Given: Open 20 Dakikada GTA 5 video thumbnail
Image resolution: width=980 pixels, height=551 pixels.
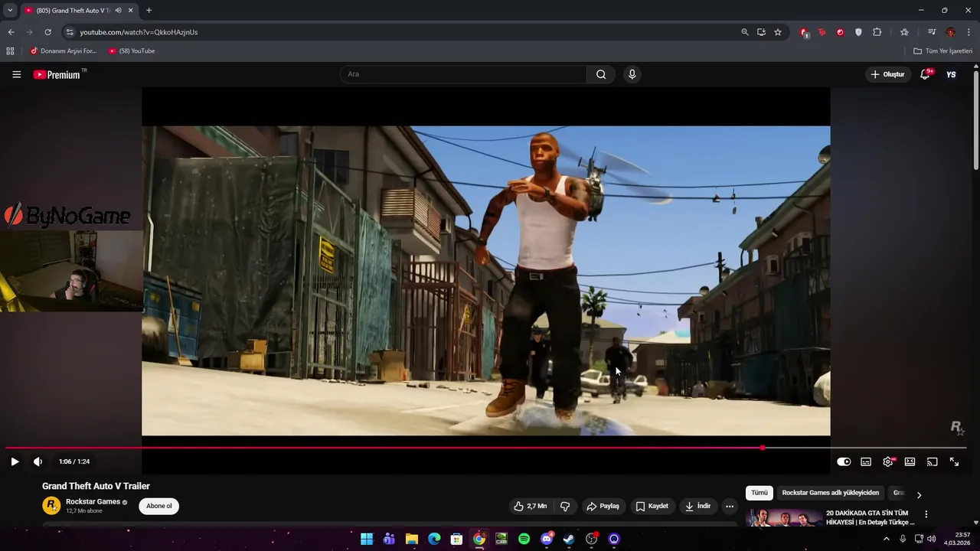Looking at the screenshot, I should click(784, 518).
